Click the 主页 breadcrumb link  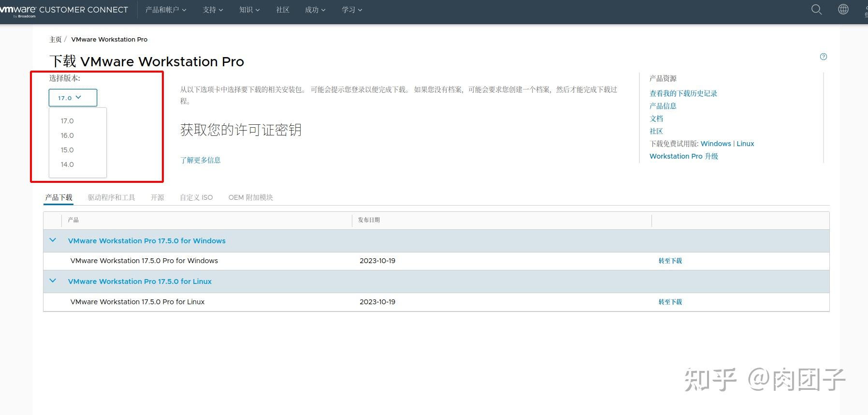tap(56, 40)
